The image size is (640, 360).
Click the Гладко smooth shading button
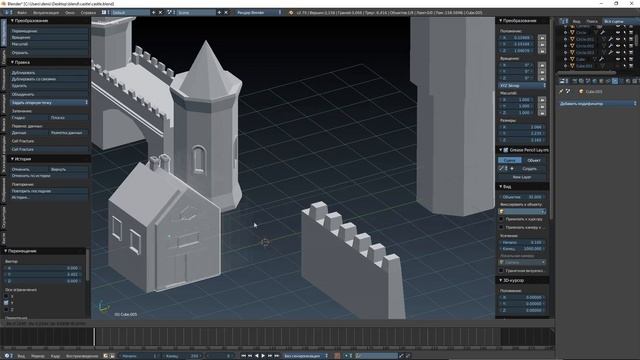tap(29, 118)
